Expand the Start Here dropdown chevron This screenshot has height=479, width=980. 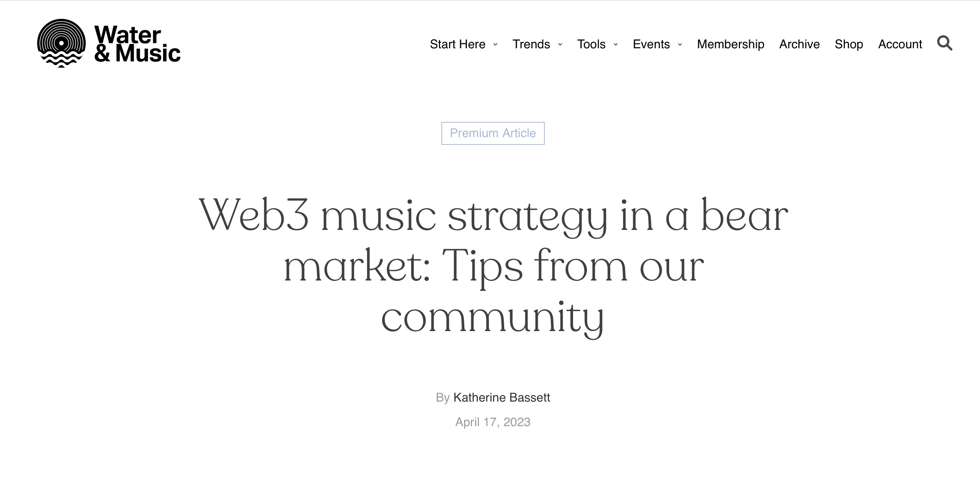tap(495, 44)
